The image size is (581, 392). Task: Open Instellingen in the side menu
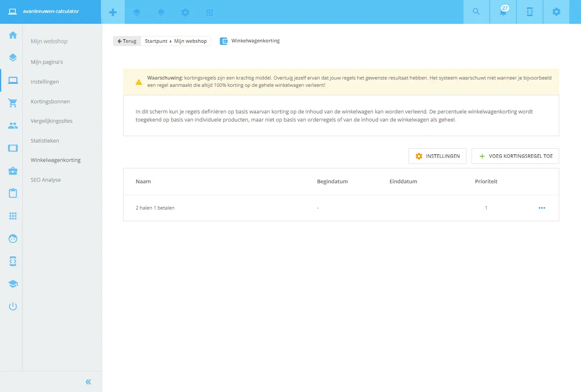pyautogui.click(x=45, y=82)
